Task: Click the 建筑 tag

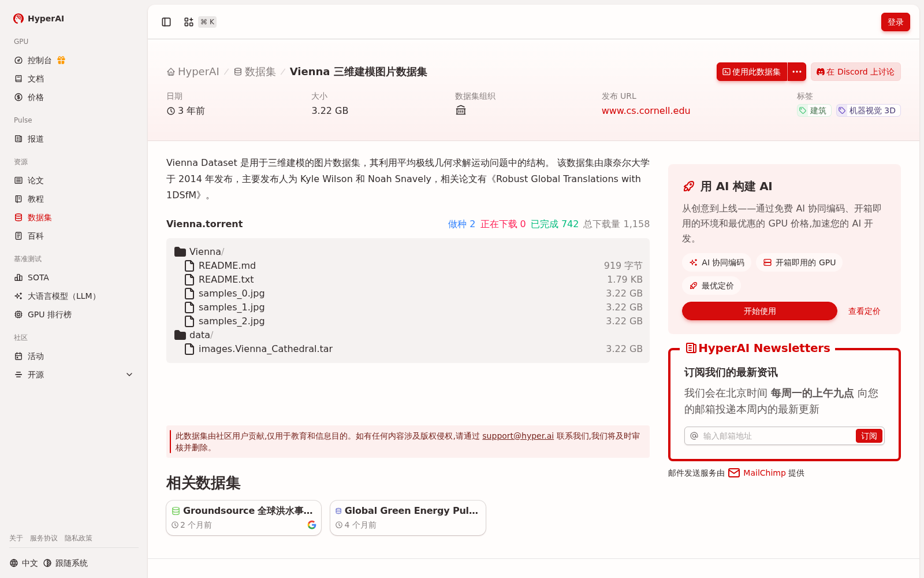Action: [814, 110]
